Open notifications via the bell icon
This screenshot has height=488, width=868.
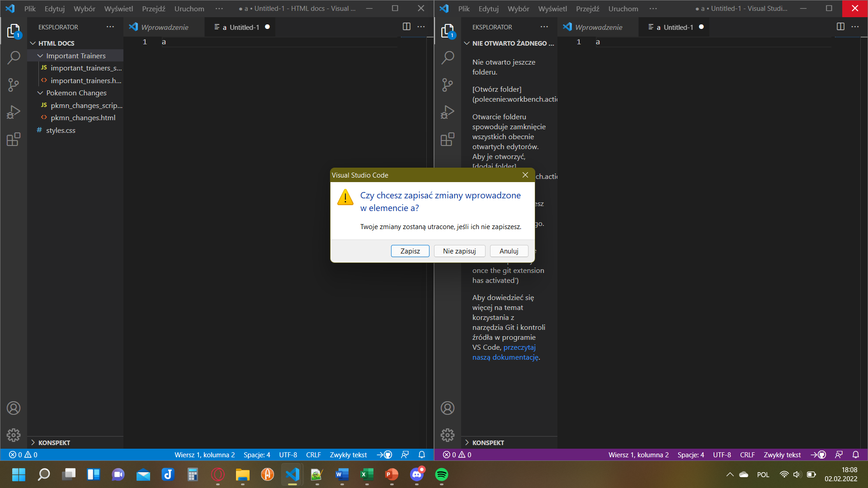tap(421, 455)
